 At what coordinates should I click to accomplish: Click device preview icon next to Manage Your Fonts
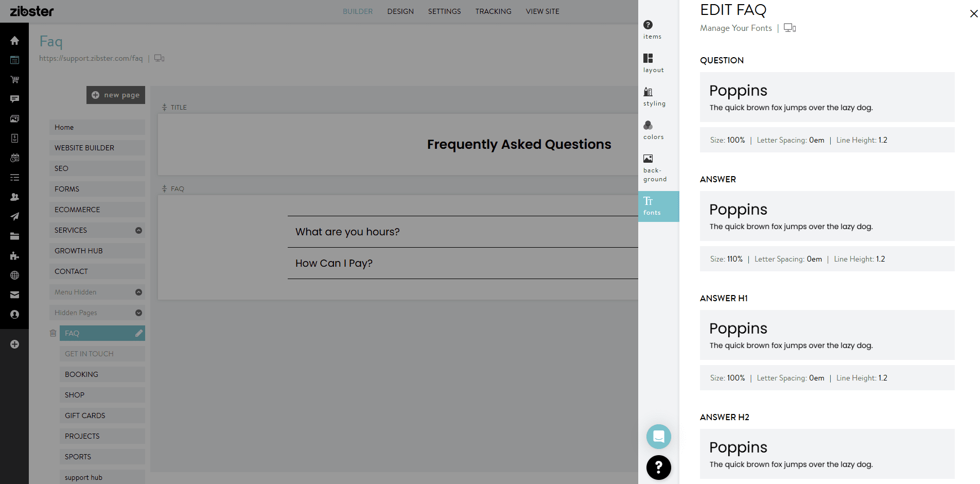click(x=790, y=28)
